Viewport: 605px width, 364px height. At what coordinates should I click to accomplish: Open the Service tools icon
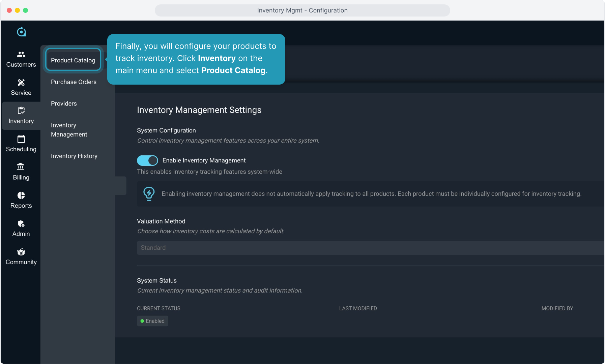point(21,83)
